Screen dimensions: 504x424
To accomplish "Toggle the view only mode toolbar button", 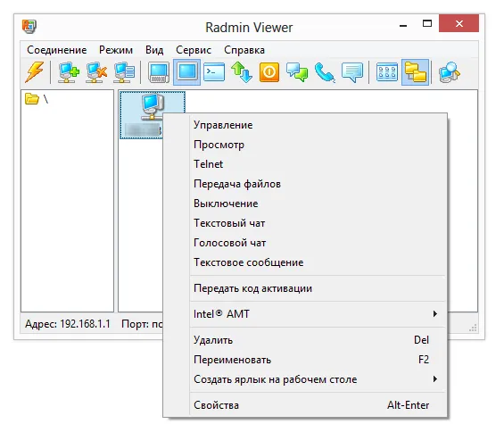I will tap(186, 72).
